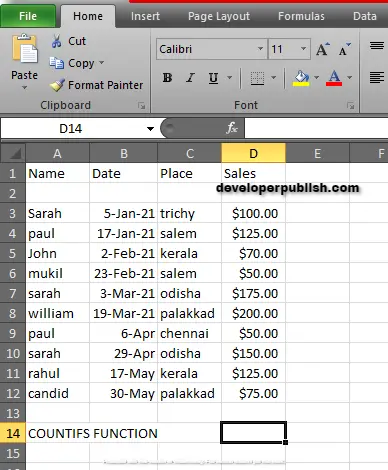Select cell containing chennai

pyautogui.click(x=190, y=333)
